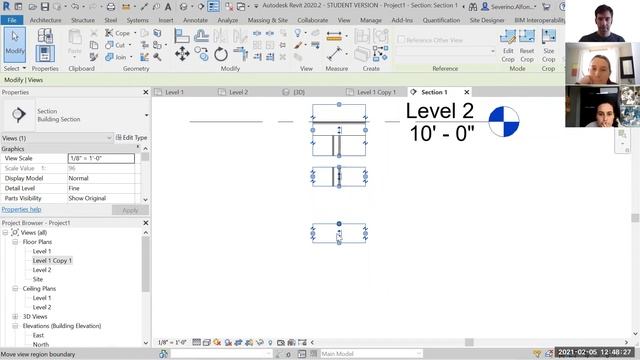
Task: Activate the Move tool
Action: pyautogui.click(x=182, y=54)
